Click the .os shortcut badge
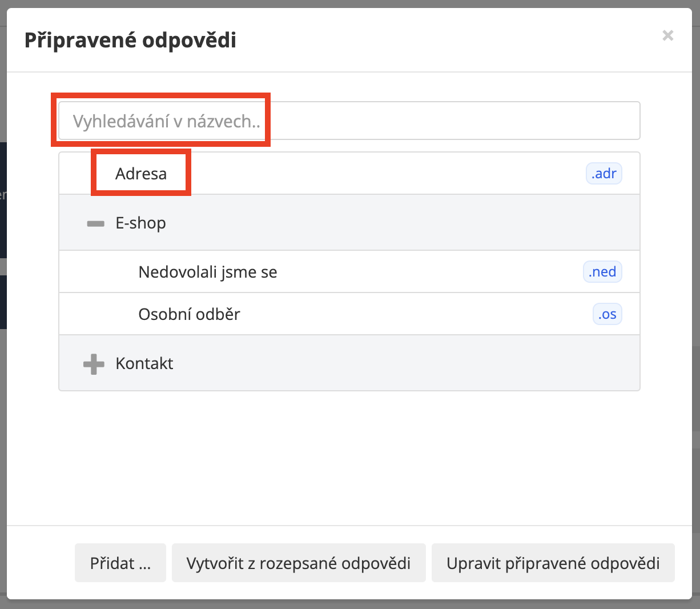The width and height of the screenshot is (700, 609). [608, 314]
